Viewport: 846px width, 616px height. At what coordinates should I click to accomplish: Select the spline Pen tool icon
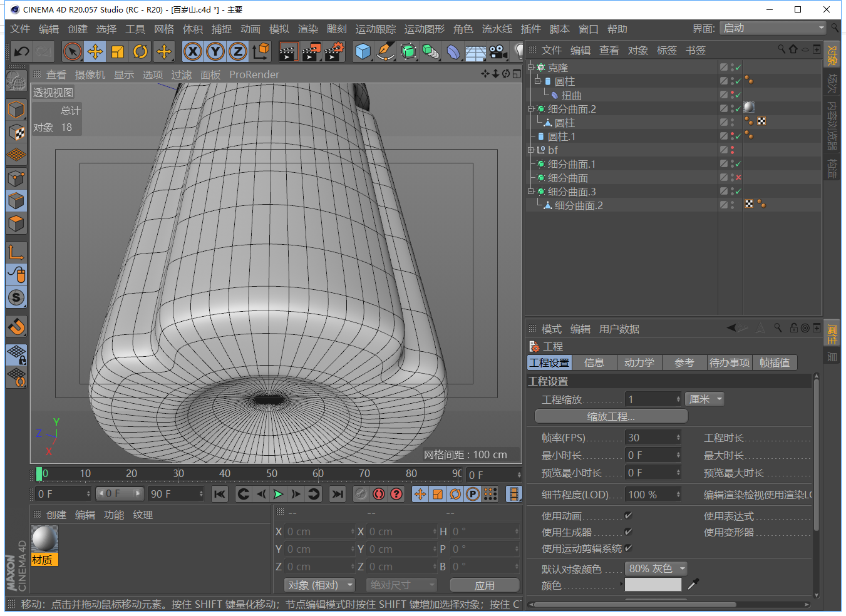[x=386, y=51]
